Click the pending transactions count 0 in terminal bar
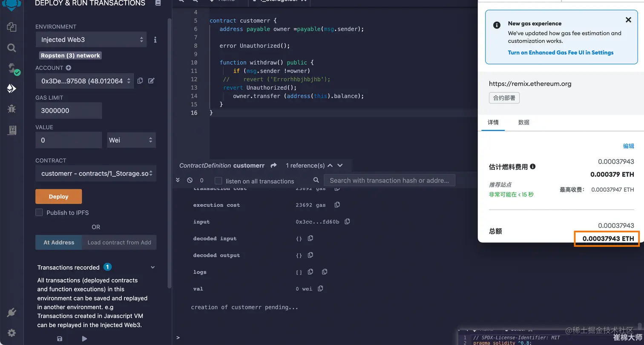The image size is (644, 345). (201, 181)
